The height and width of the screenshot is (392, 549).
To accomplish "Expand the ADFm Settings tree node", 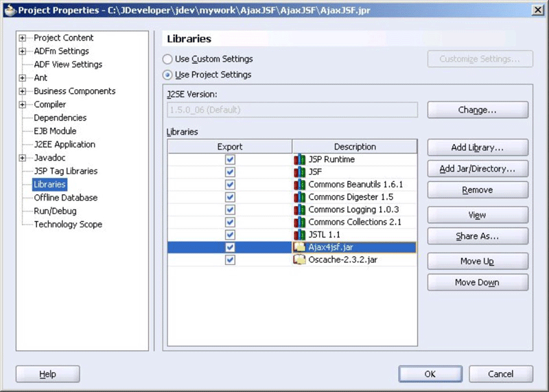I will click(x=23, y=51).
